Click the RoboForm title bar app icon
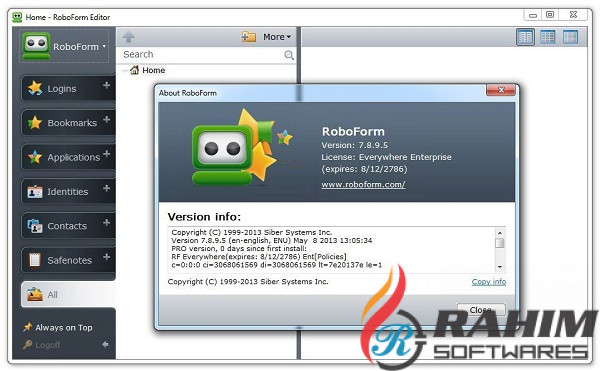 17,17
